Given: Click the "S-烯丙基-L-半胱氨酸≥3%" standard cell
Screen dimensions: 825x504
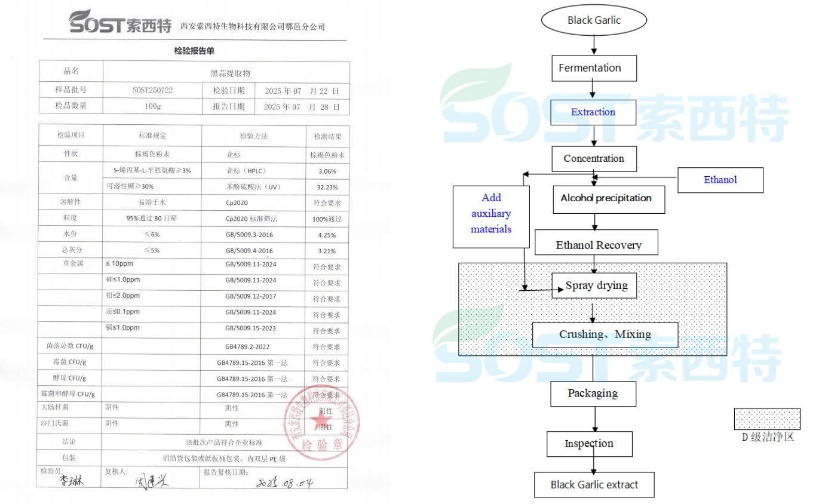Looking at the screenshot, I should pyautogui.click(x=152, y=170).
